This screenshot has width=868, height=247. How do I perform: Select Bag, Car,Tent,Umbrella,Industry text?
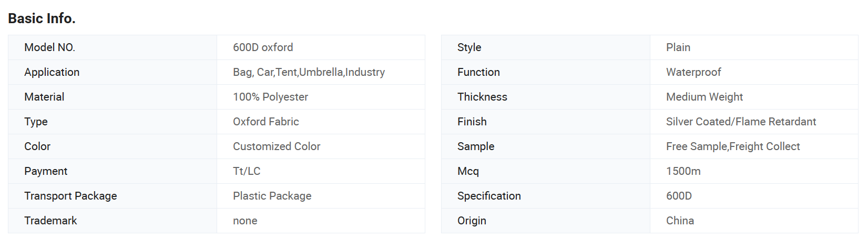309,72
